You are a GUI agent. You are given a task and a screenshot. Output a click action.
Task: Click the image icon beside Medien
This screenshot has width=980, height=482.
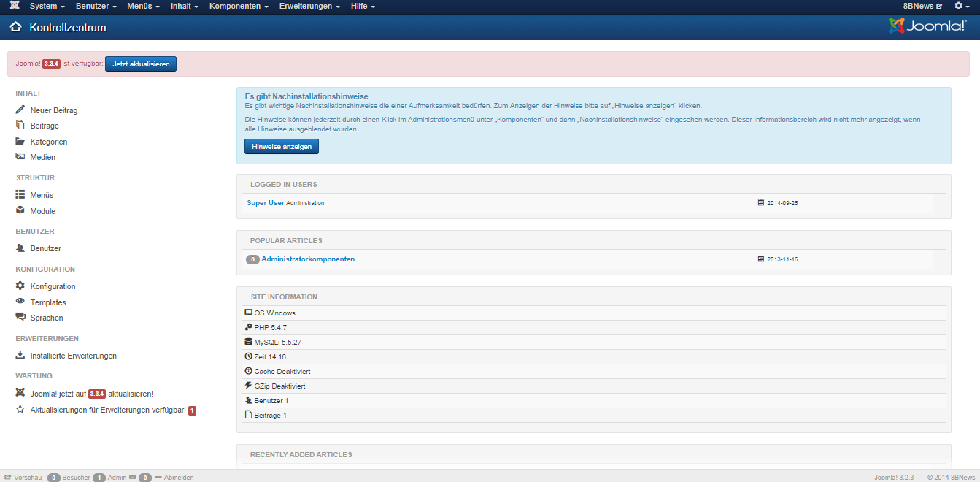(x=20, y=157)
